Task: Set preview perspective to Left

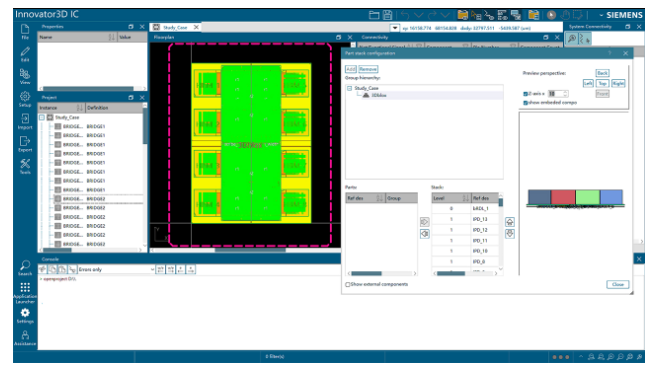Action: point(588,83)
